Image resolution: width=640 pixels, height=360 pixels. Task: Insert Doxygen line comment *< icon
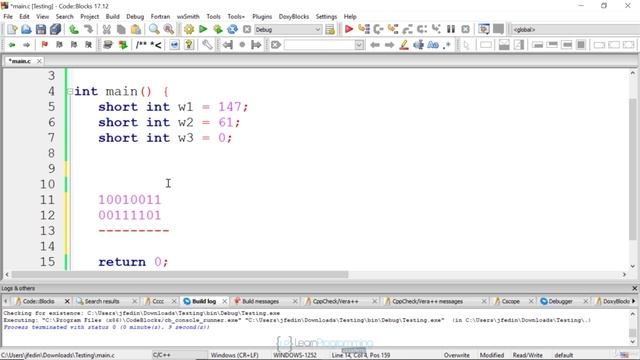click(156, 45)
